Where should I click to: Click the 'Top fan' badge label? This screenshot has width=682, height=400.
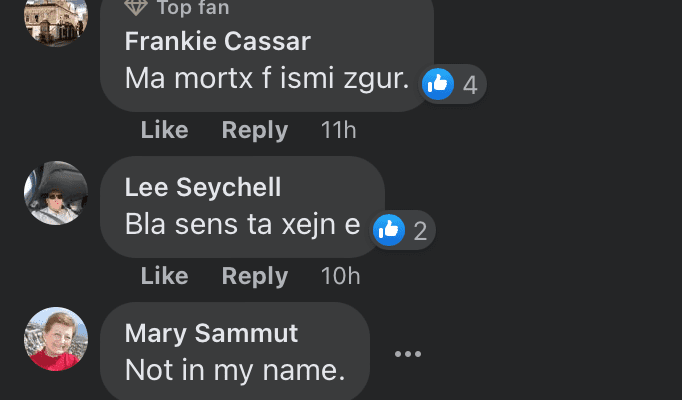[192, 8]
